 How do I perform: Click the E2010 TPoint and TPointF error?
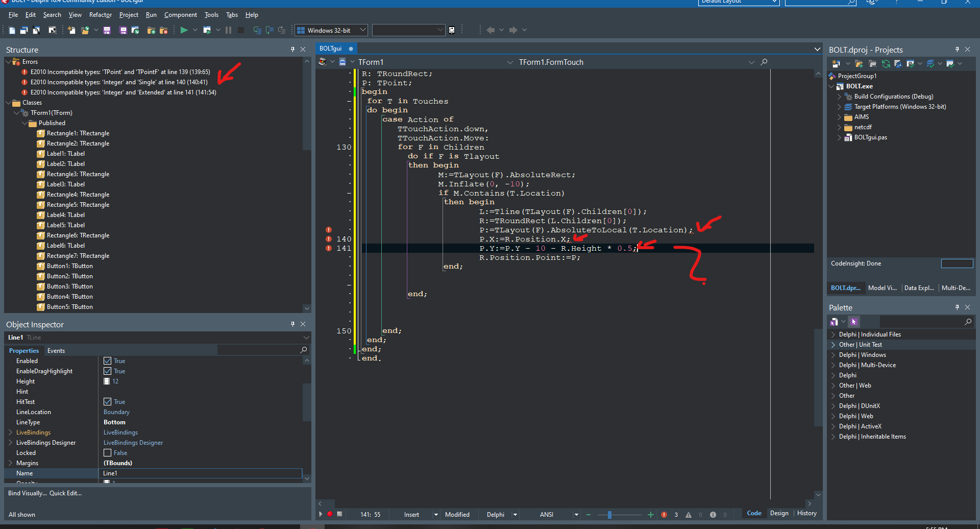click(x=120, y=72)
